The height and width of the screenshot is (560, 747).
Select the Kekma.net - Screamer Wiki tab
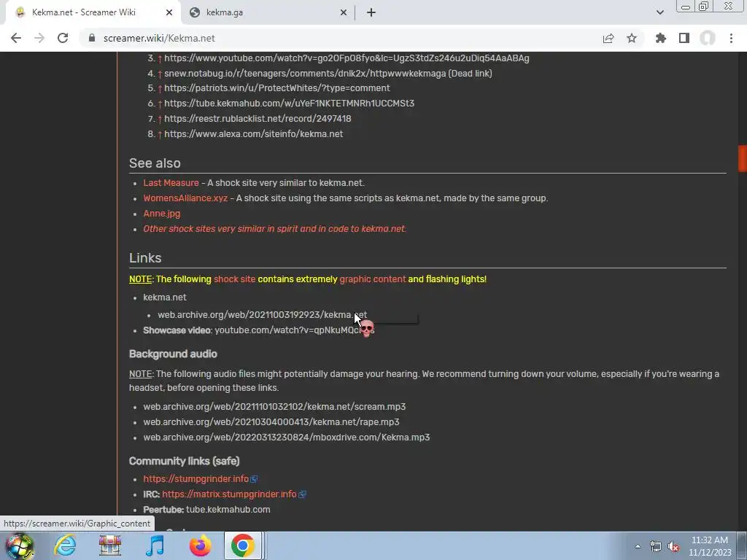point(93,12)
